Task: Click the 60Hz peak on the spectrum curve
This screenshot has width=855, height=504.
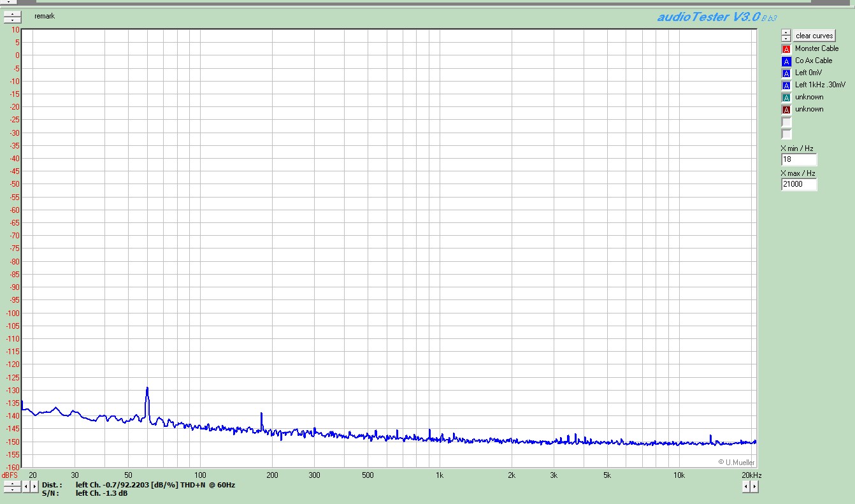Action: (x=147, y=388)
